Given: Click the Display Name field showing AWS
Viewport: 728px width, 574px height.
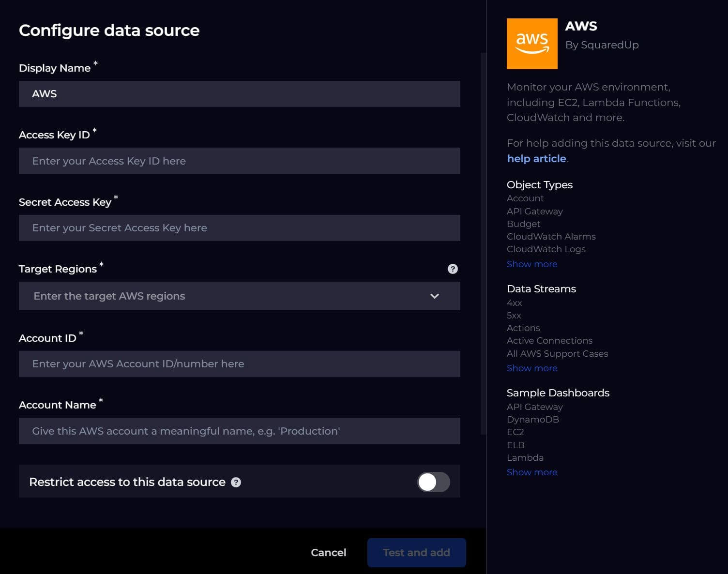Looking at the screenshot, I should tap(239, 93).
